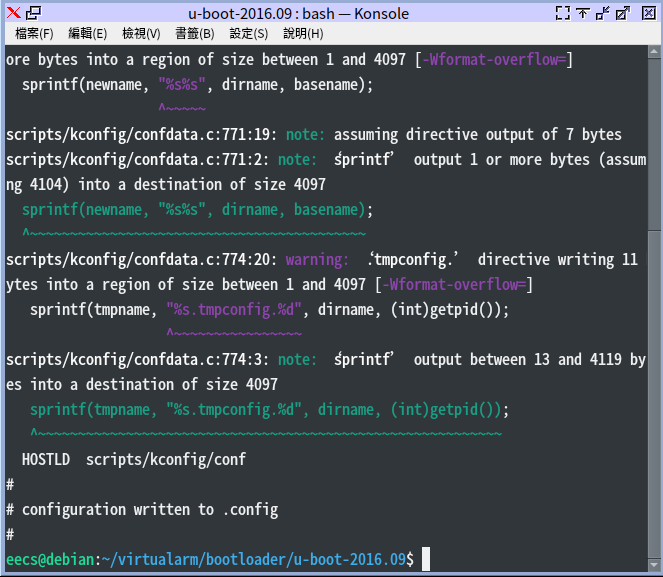Click the window title 'u-boot-2016.09 : bash — Konsole'
Viewport: 663px width, 577px height.
(x=300, y=12)
